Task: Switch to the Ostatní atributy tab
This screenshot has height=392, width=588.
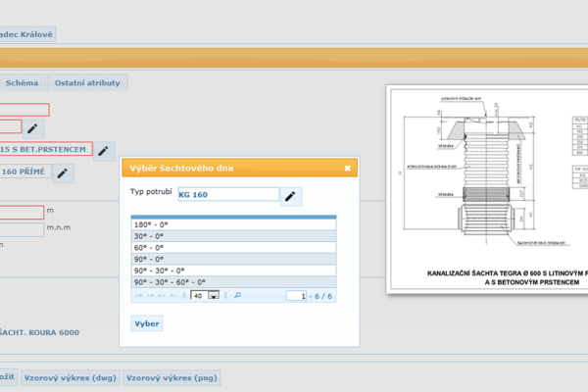Action: pos(87,83)
